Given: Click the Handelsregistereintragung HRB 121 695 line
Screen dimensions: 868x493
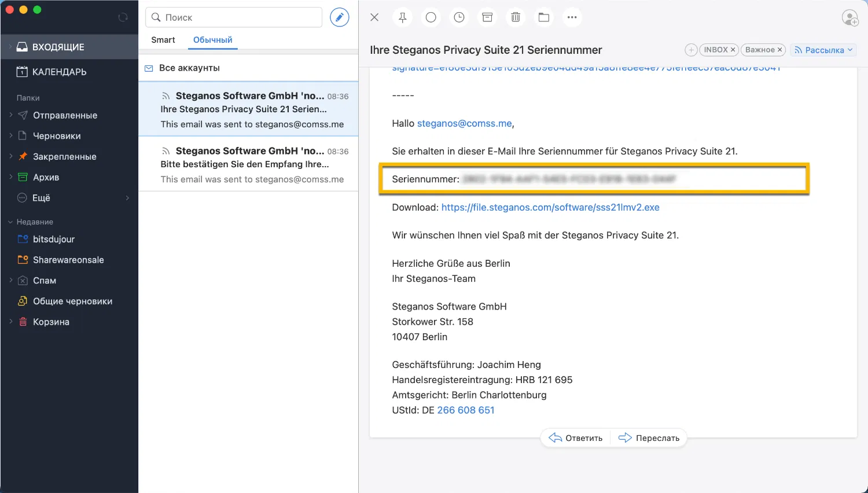Looking at the screenshot, I should tap(482, 380).
